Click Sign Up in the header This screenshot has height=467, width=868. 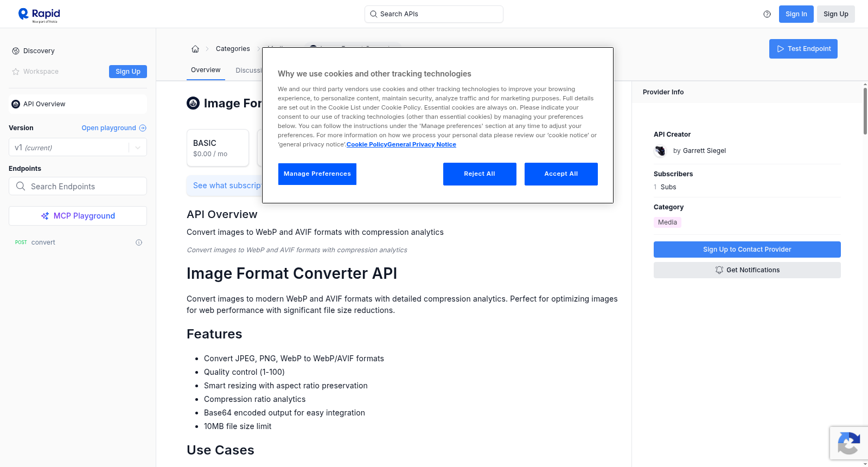(x=836, y=14)
